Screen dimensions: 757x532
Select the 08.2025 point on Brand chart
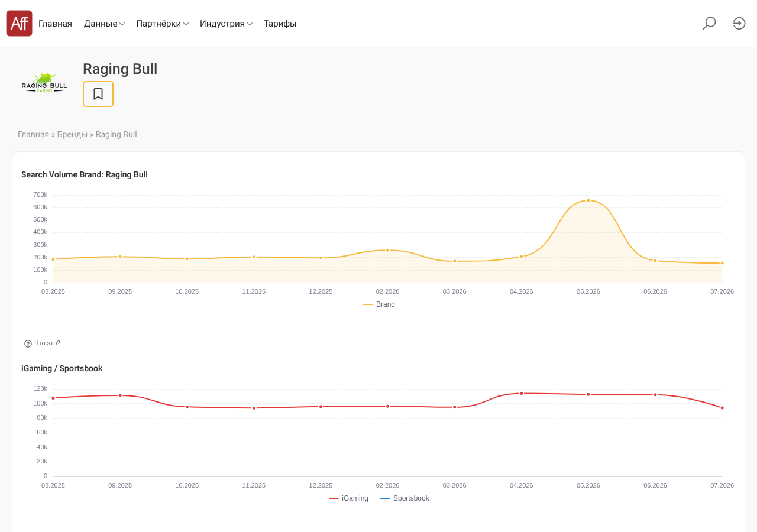click(53, 259)
